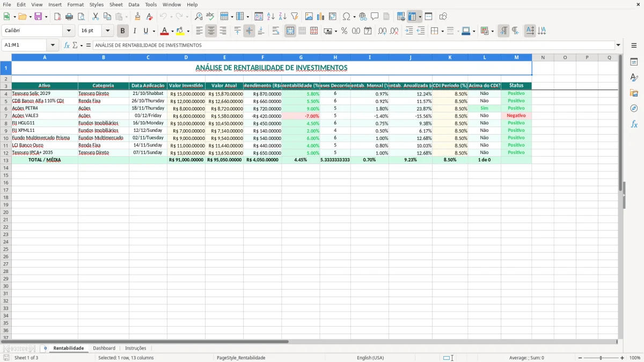Insert a hyperlink
The width and height of the screenshot is (644, 362).
click(363, 17)
